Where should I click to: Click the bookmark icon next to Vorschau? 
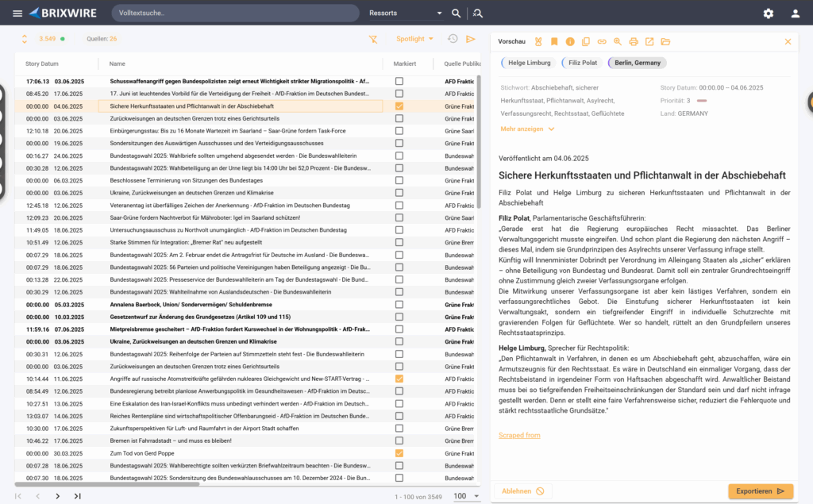[553, 41]
